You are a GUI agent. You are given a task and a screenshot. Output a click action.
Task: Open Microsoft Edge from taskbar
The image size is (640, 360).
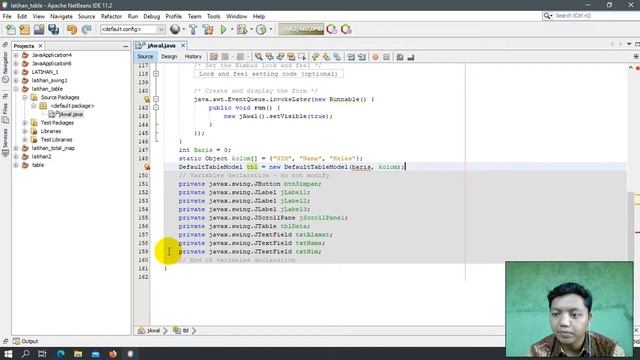(61, 354)
